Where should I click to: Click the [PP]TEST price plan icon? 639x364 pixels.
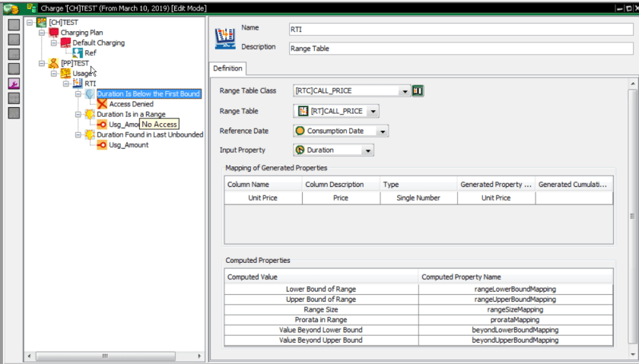pos(53,63)
